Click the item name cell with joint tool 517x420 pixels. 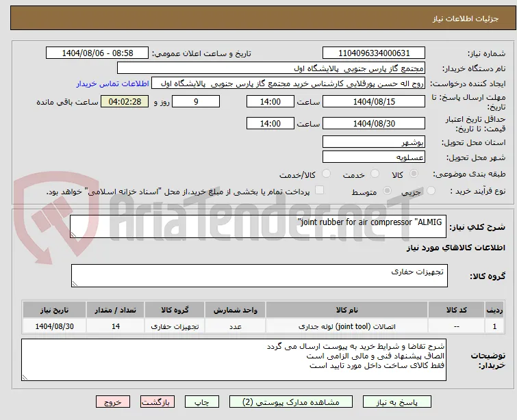(x=347, y=326)
